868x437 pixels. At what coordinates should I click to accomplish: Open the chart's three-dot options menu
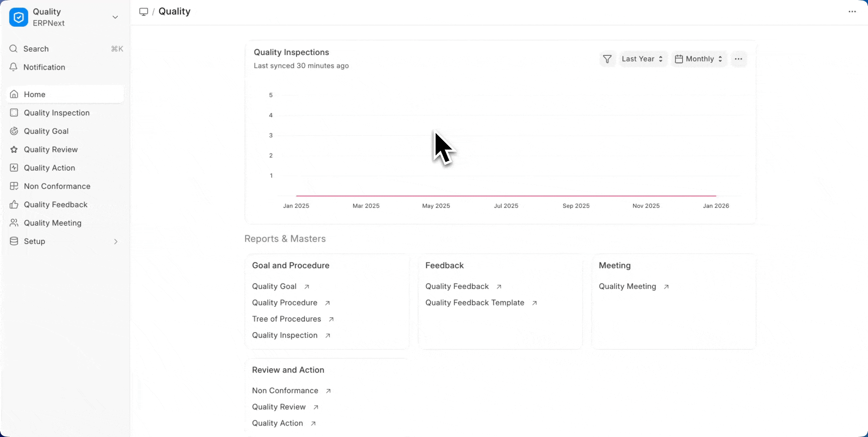(738, 59)
